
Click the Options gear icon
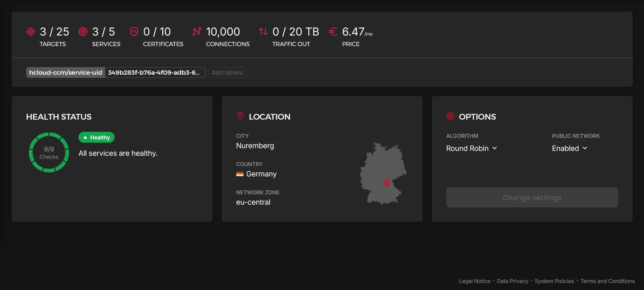[x=450, y=116]
